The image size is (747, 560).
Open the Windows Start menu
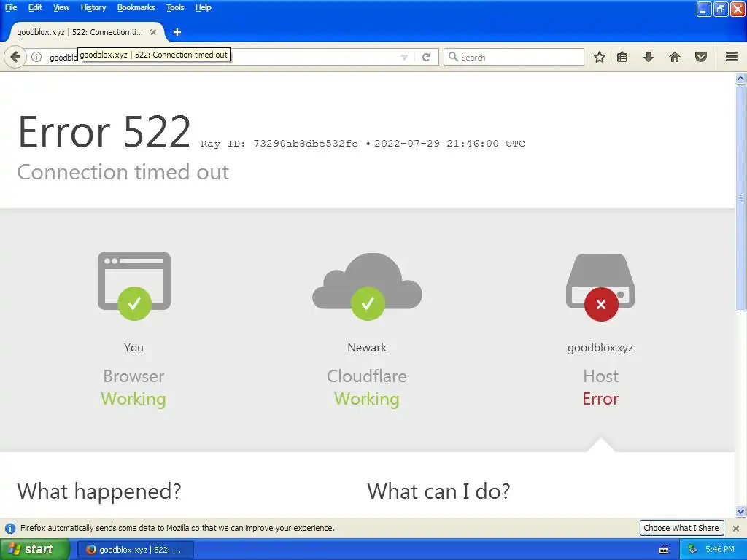[34, 550]
